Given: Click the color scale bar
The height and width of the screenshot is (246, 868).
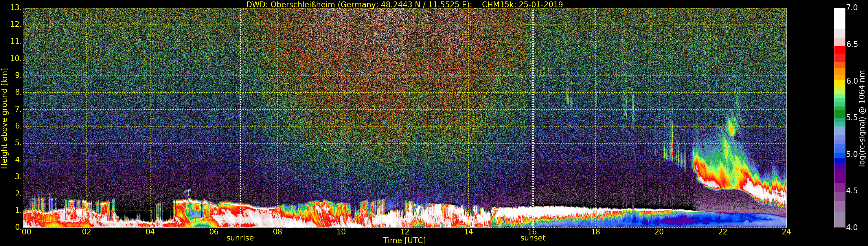Looking at the screenshot, I should coord(839,118).
